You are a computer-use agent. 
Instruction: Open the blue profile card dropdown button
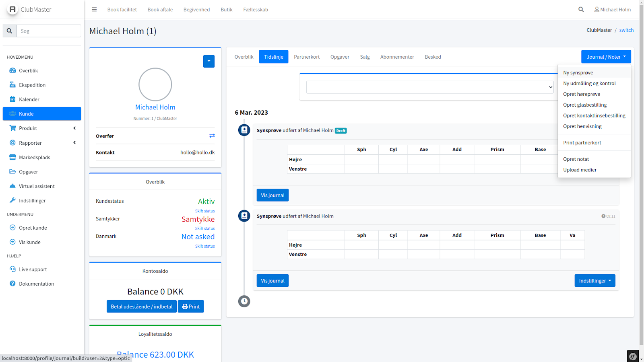209,62
